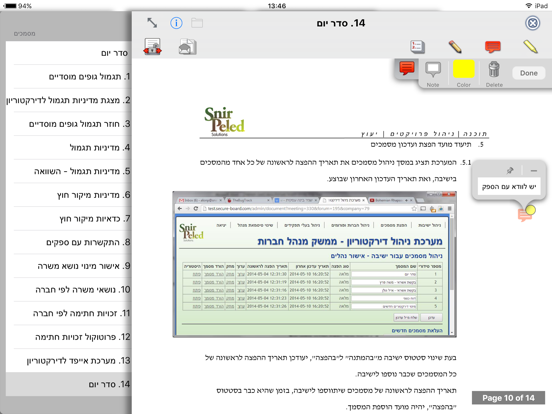Tap the 13:46 clock in status bar

[x=277, y=6]
